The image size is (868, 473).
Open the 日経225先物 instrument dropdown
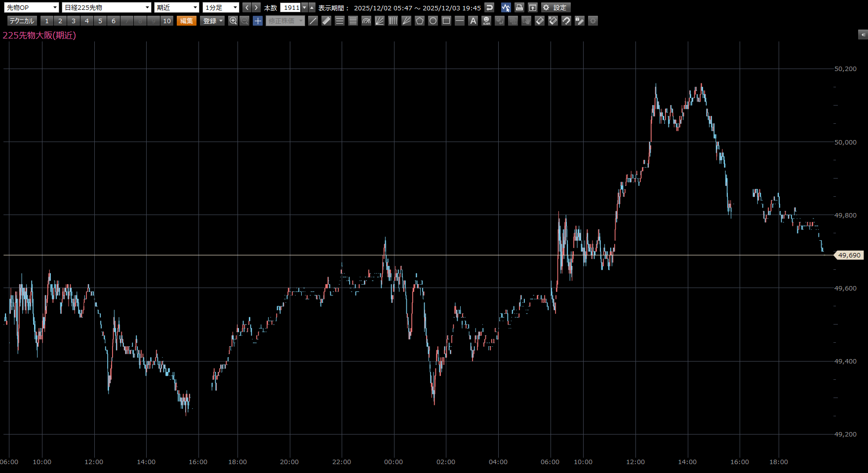(x=107, y=7)
